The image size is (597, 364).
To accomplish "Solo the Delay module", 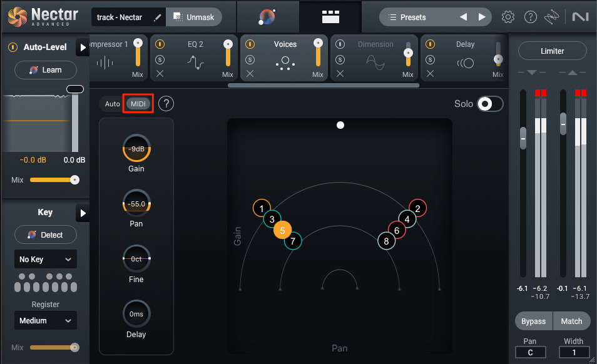I will [431, 59].
